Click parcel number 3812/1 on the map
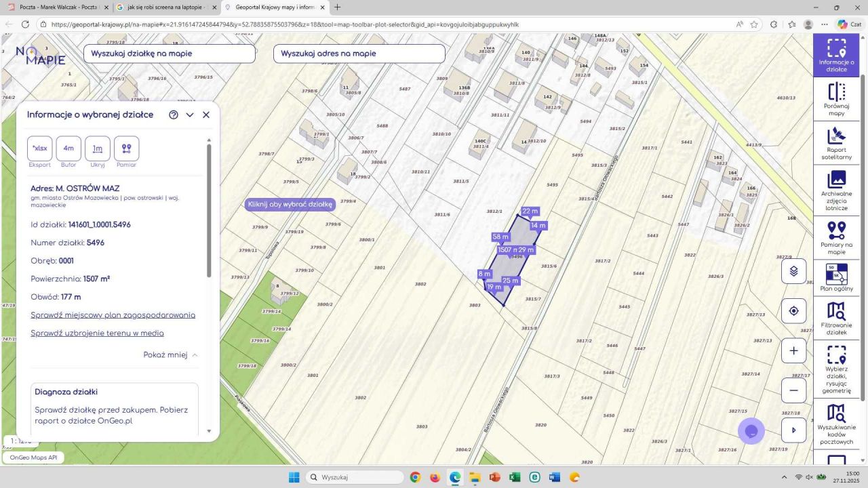Image resolution: width=868 pixels, height=488 pixels. pyautogui.click(x=494, y=211)
